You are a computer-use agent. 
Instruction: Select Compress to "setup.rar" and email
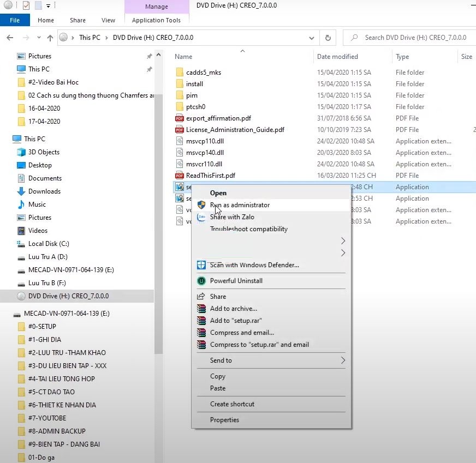pyautogui.click(x=271, y=345)
